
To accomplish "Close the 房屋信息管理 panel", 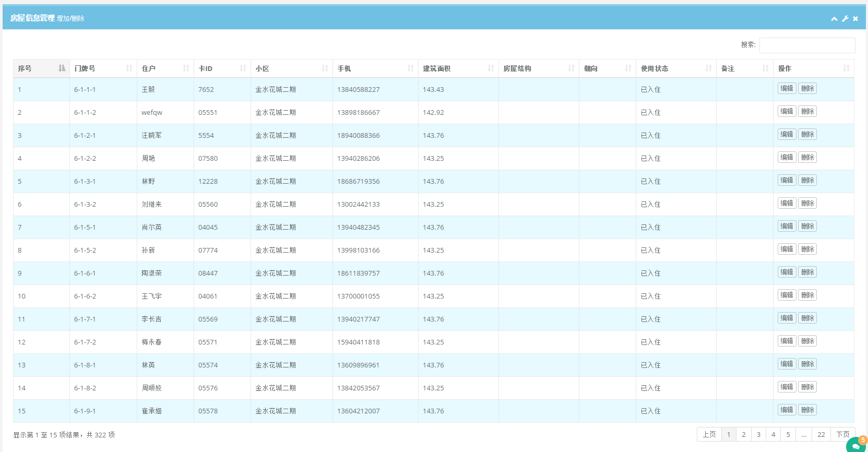I will click(855, 19).
